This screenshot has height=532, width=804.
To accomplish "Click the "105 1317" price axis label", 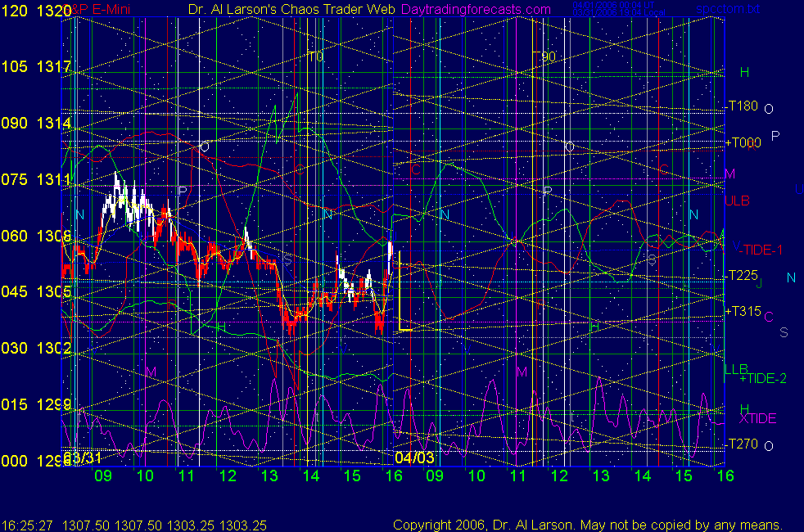I will click(36, 66).
